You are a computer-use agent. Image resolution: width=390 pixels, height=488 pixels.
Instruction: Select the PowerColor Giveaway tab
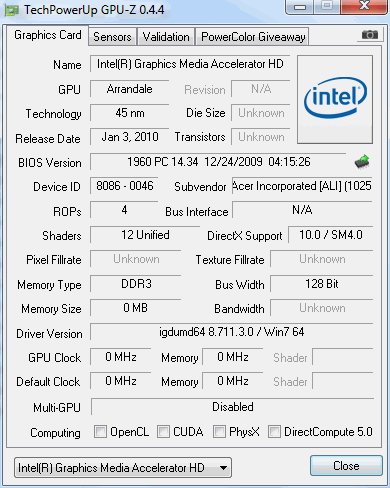pos(253,37)
